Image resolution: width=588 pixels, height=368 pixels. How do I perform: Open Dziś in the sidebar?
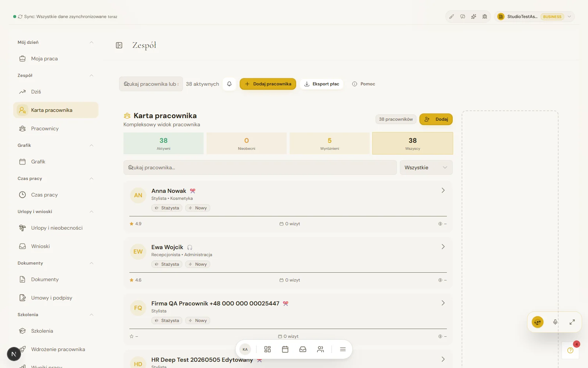(x=56, y=92)
